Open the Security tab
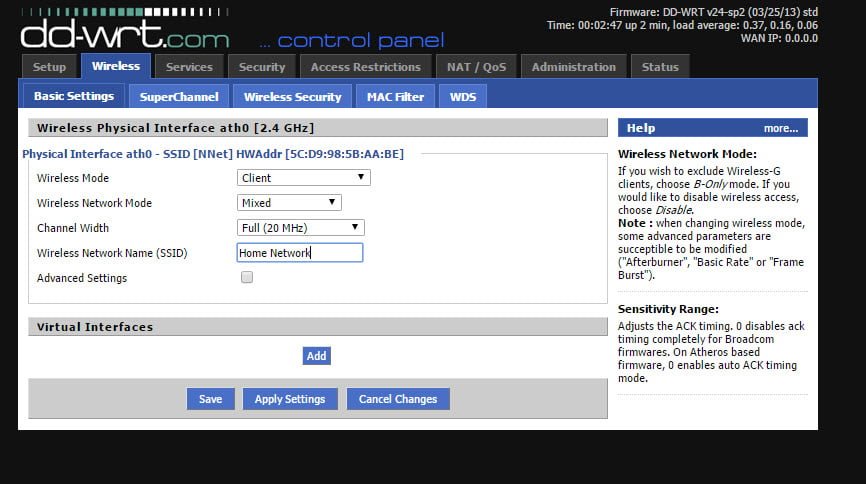Viewport: 866px width, 484px height. pyautogui.click(x=262, y=67)
